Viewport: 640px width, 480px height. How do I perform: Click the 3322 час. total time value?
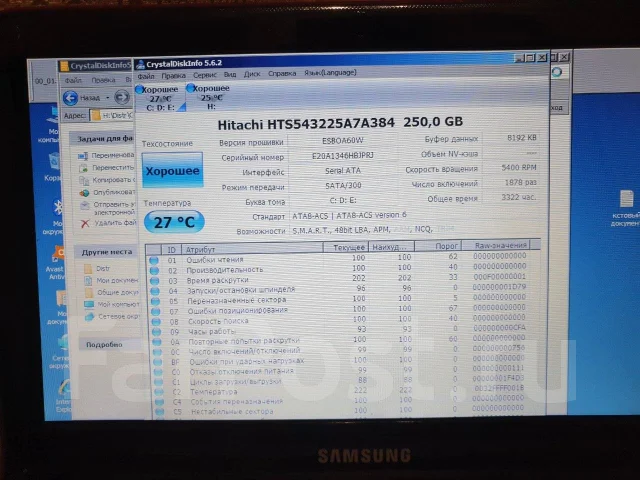pos(518,197)
